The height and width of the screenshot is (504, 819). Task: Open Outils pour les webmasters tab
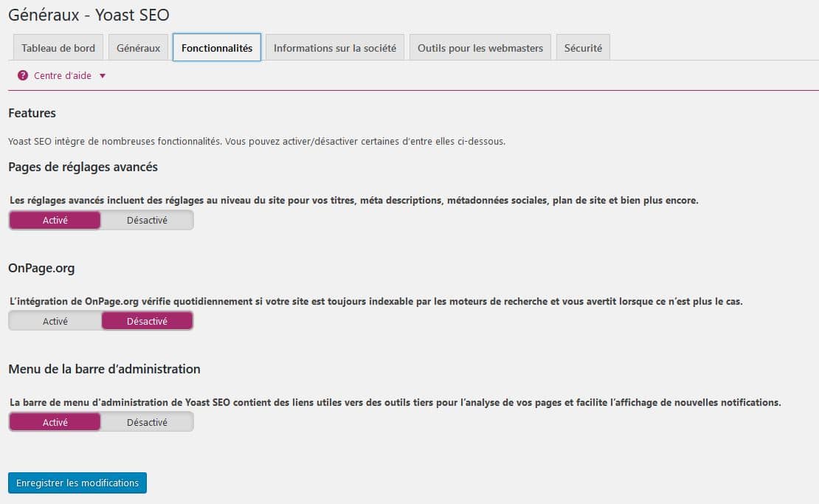click(480, 48)
